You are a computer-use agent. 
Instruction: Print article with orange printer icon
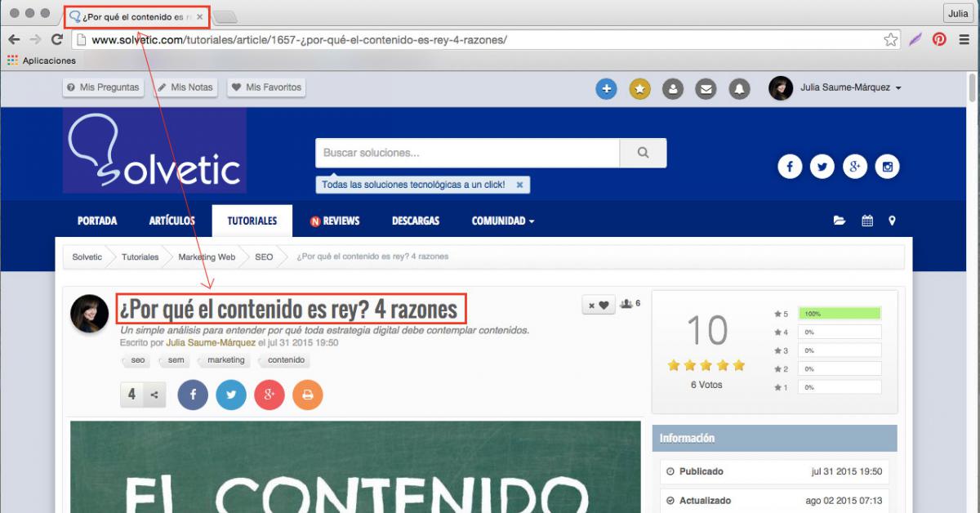point(308,395)
